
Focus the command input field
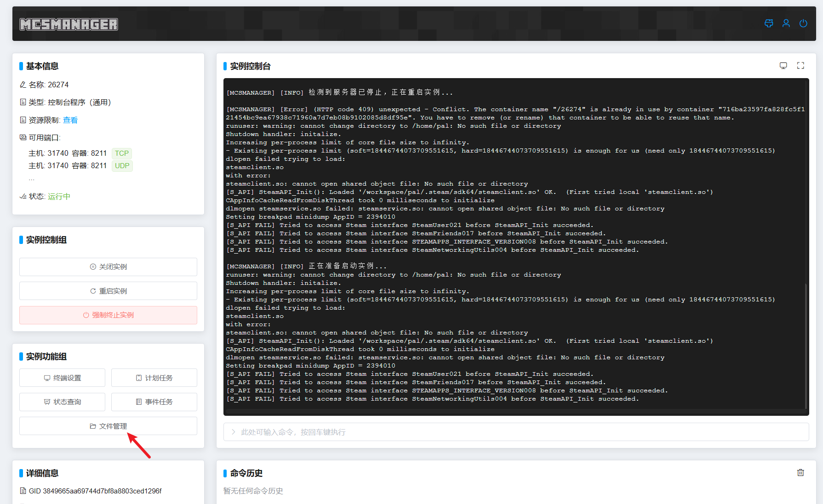click(516, 432)
